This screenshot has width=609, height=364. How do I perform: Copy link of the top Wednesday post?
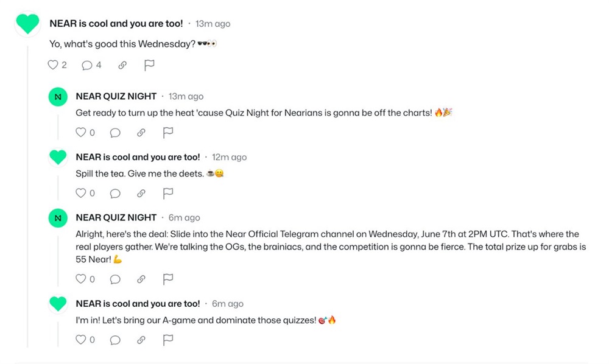pos(122,65)
